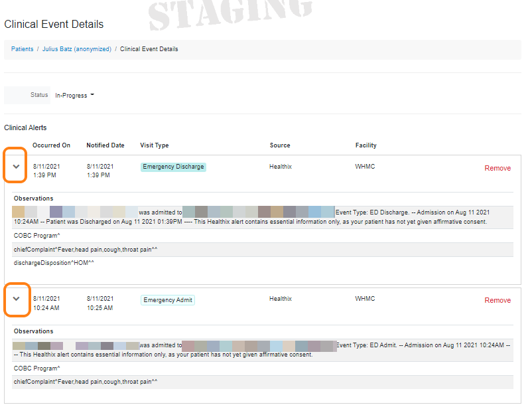Click the Visit Type column header
Image resolution: width=532 pixels, height=411 pixels.
click(154, 145)
